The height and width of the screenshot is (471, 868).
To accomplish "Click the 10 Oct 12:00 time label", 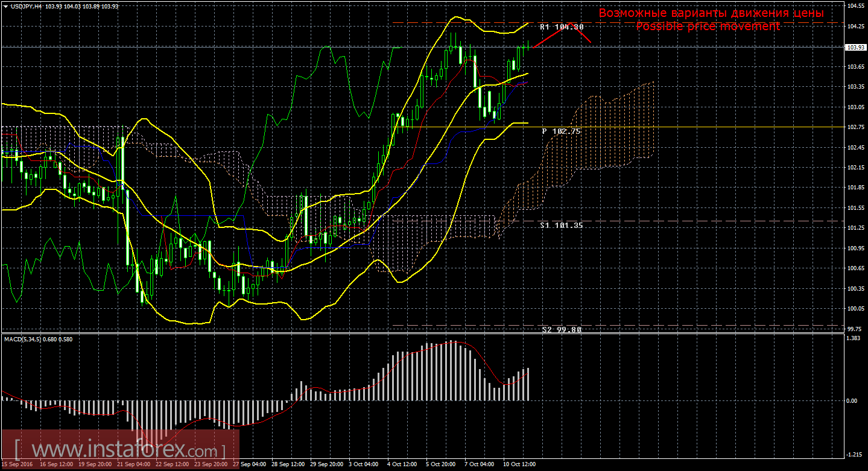I will coord(519,464).
